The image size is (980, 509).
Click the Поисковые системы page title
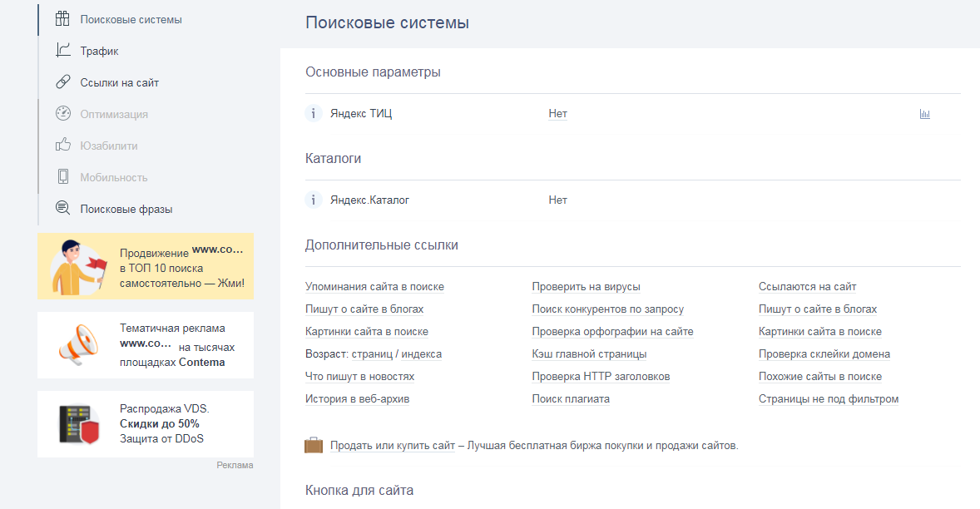(x=387, y=23)
